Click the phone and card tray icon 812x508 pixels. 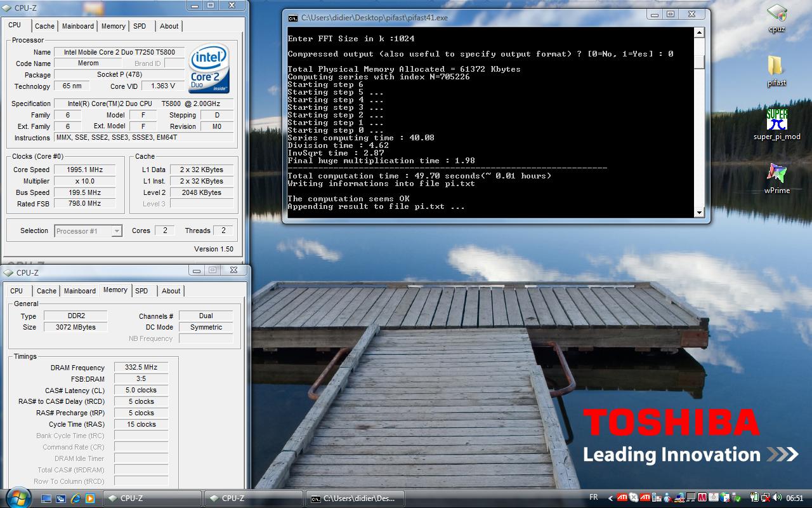(657, 497)
